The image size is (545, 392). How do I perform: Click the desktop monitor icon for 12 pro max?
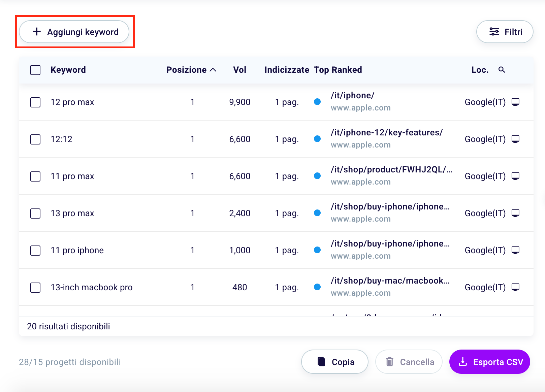tap(515, 102)
